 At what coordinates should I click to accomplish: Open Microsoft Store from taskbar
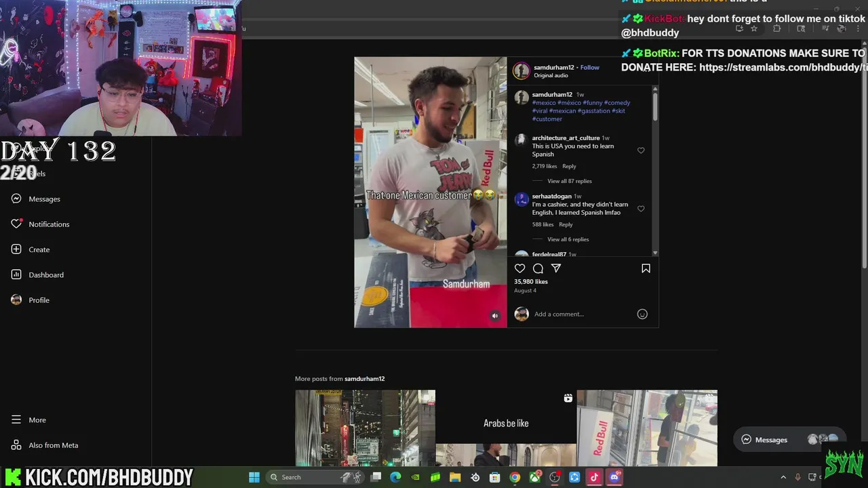point(495,477)
